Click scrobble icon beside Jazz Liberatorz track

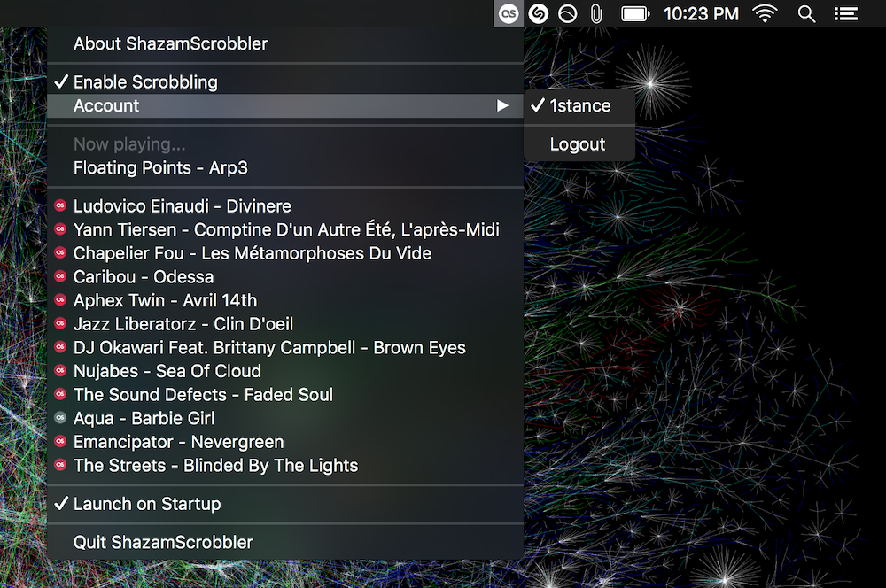click(60, 323)
